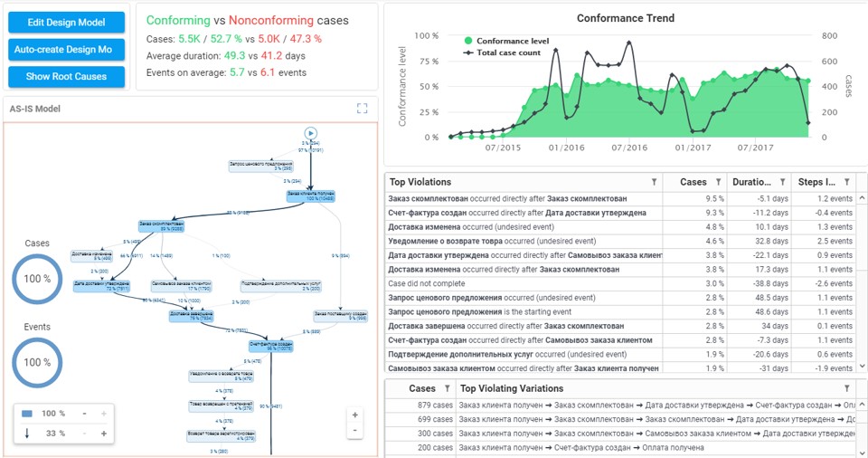The image size is (868, 458).
Task: Click the -2.6 events steps cell
Action: 824,283
